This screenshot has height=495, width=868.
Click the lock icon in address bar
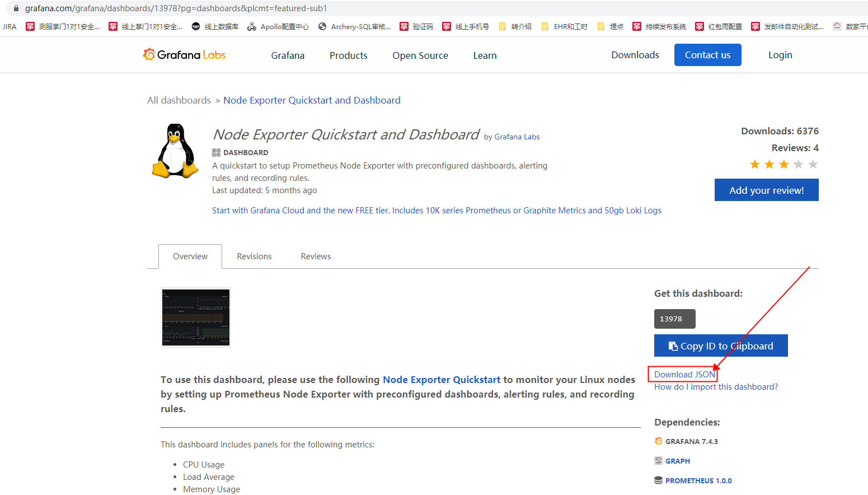[x=16, y=8]
